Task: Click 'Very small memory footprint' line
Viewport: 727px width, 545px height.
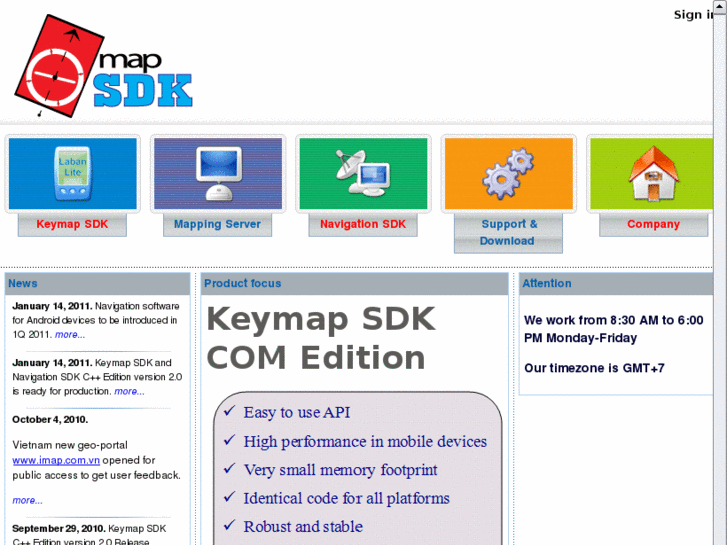Action: point(340,470)
